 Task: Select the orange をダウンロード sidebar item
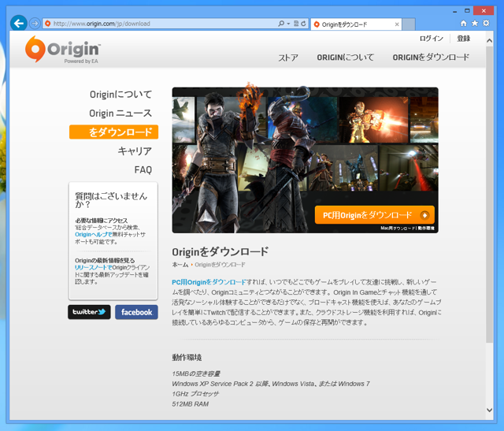113,132
